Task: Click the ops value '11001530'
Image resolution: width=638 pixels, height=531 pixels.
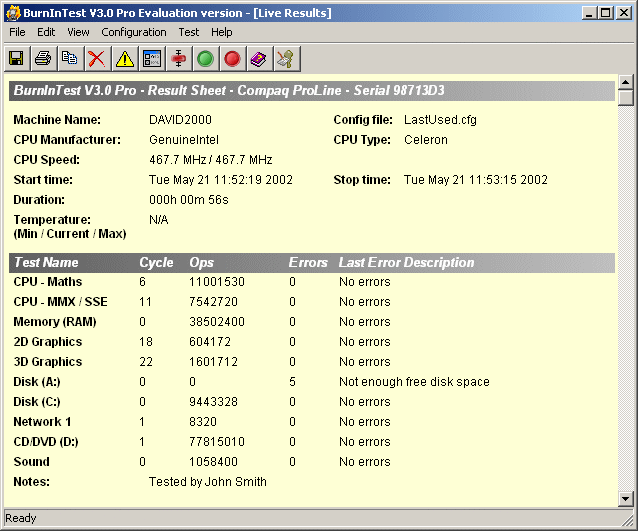Action: 217,282
